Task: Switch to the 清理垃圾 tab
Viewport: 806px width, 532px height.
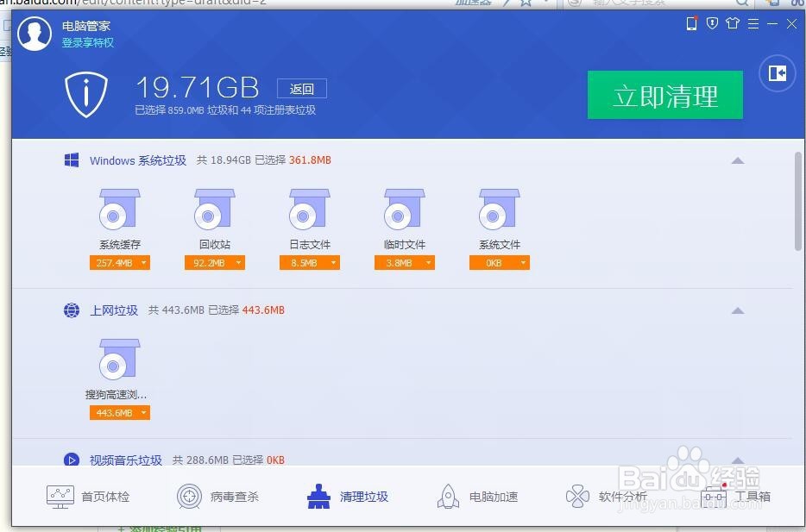Action: pyautogui.click(x=348, y=497)
